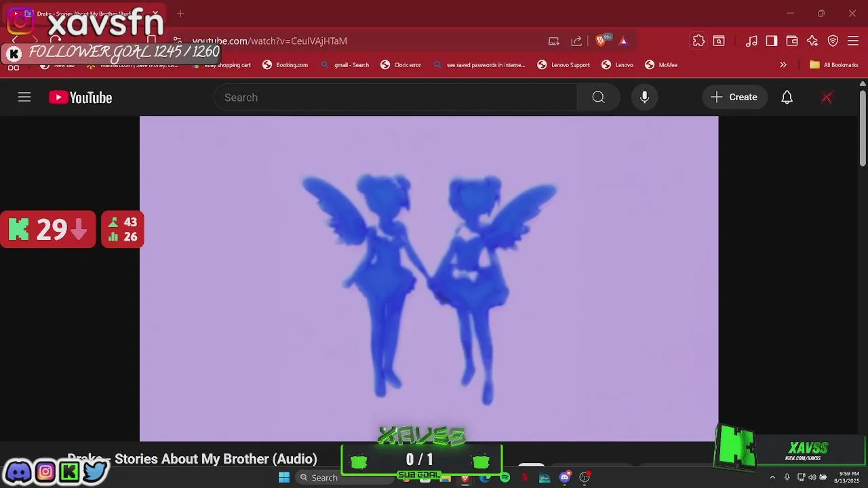Open the 'Clock error' bookmark

pyautogui.click(x=401, y=65)
